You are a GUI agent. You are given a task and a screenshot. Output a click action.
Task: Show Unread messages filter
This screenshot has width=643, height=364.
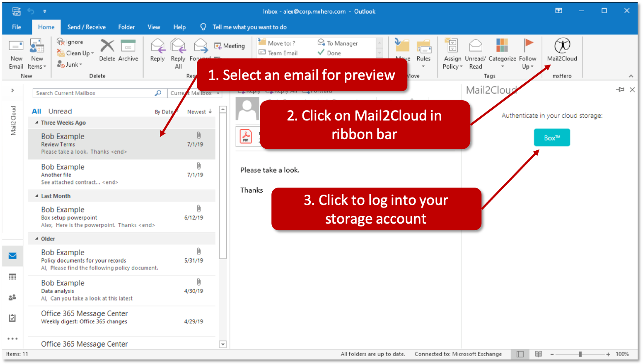click(60, 111)
